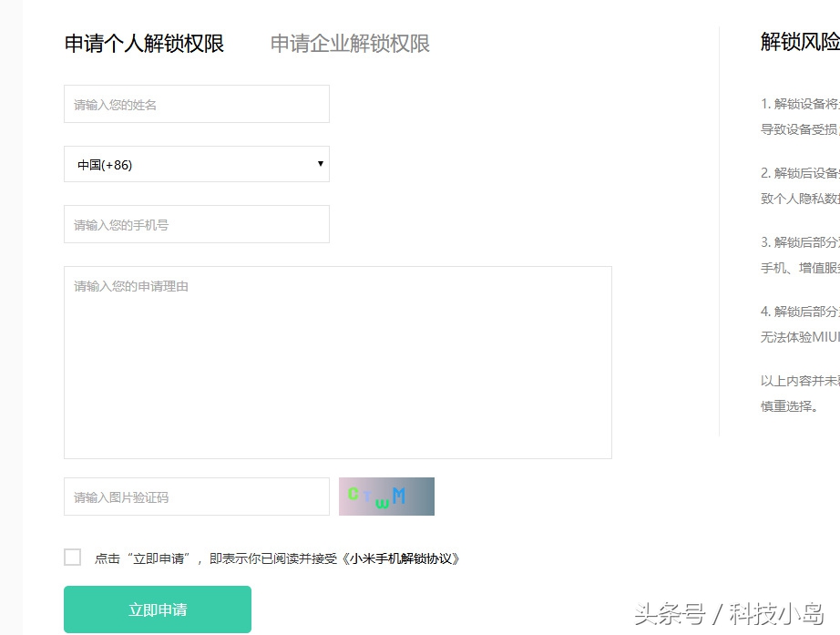Click the 解锁风险 heading on the right
This screenshot has width=840, height=635.
tap(795, 43)
